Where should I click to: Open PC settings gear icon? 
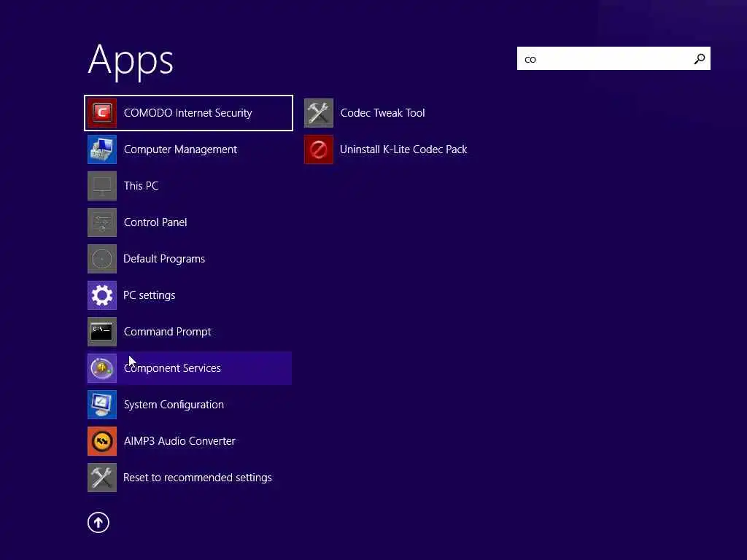tap(102, 295)
